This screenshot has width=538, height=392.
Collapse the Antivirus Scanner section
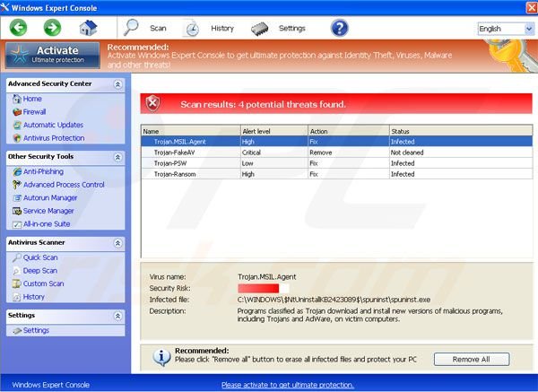[116, 243]
